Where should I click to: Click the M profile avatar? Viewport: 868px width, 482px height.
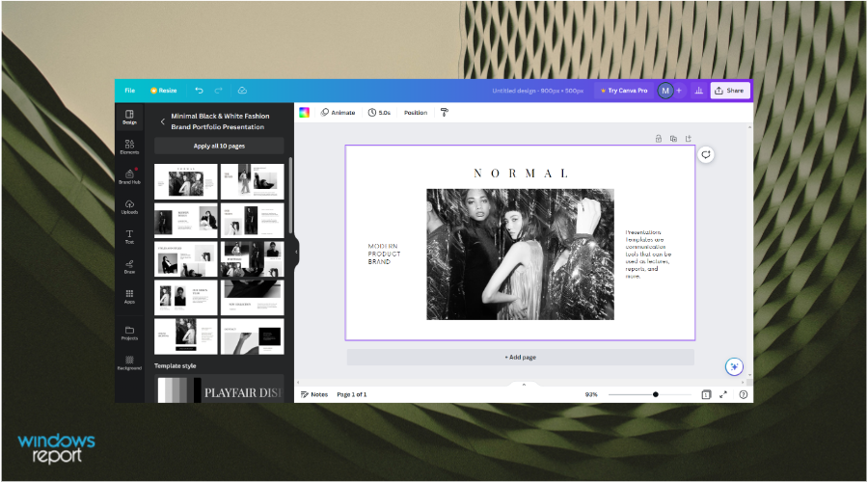pyautogui.click(x=665, y=91)
